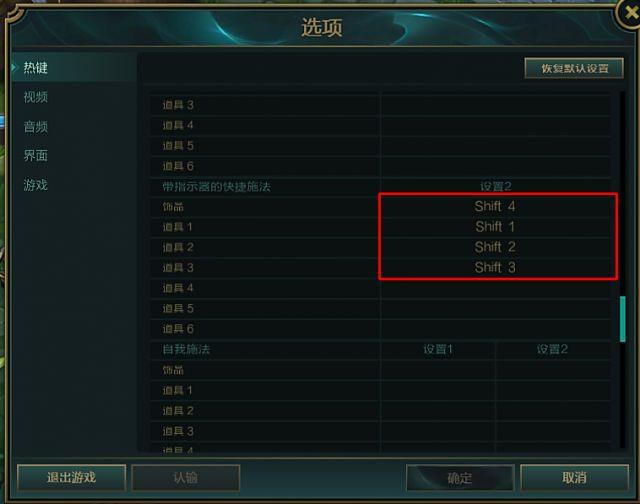Viewport: 640px width, 504px height.
Task: Select the Shift 1 keybinding for 道具 1
Action: click(x=496, y=227)
